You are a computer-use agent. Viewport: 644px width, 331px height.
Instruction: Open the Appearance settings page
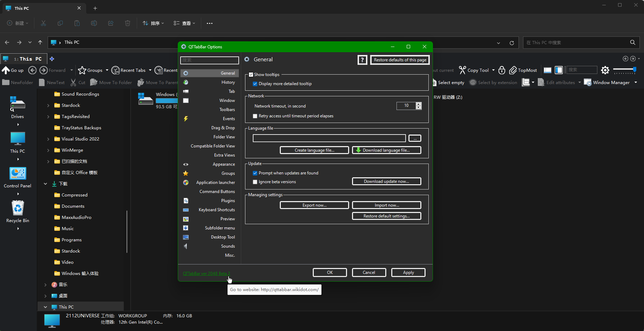point(223,164)
